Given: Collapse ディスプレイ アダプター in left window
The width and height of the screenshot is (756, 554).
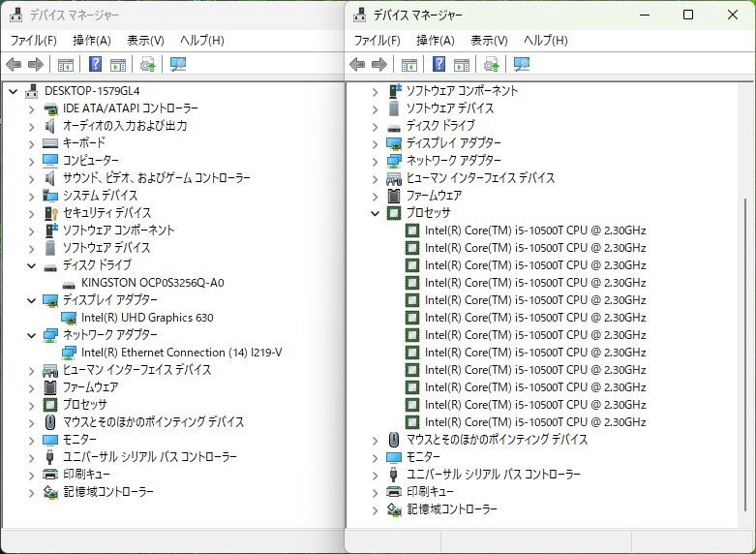Looking at the screenshot, I should [x=31, y=300].
